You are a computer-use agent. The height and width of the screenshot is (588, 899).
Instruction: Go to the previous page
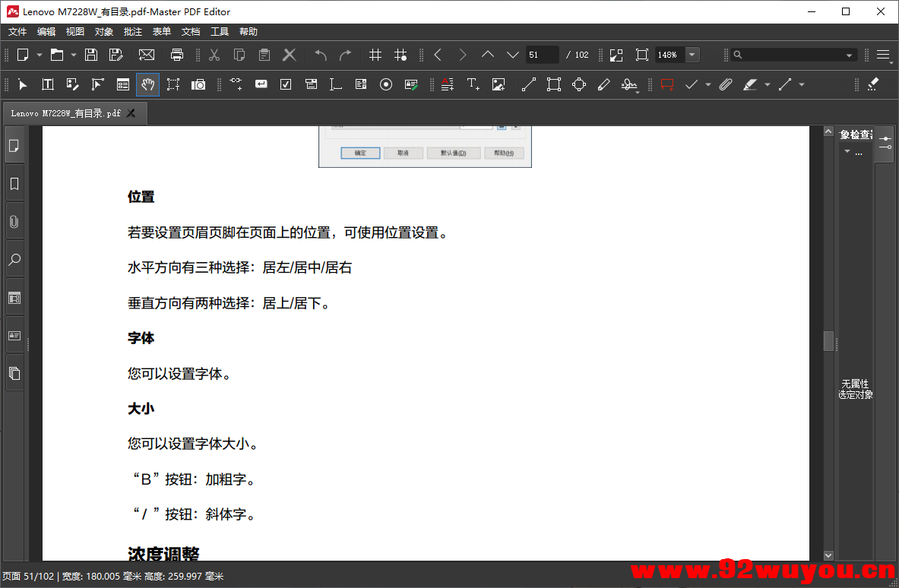tap(438, 55)
